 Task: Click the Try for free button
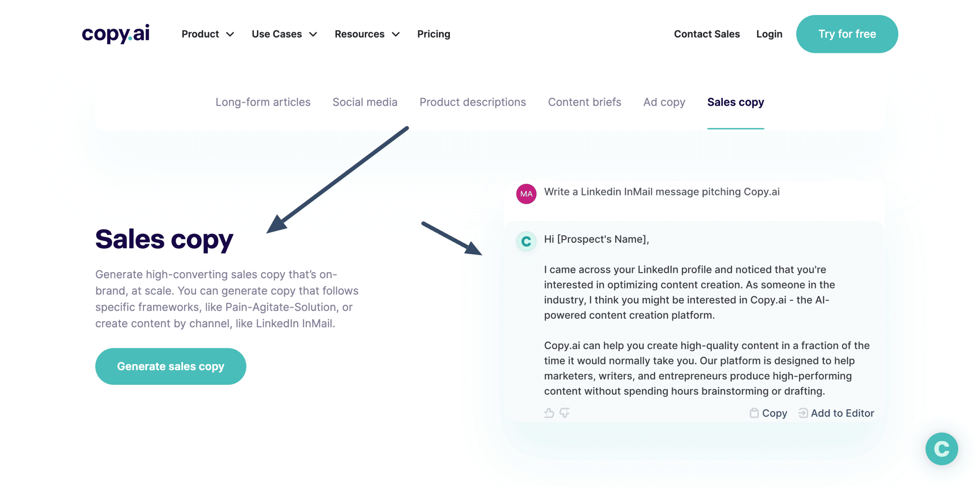click(847, 34)
